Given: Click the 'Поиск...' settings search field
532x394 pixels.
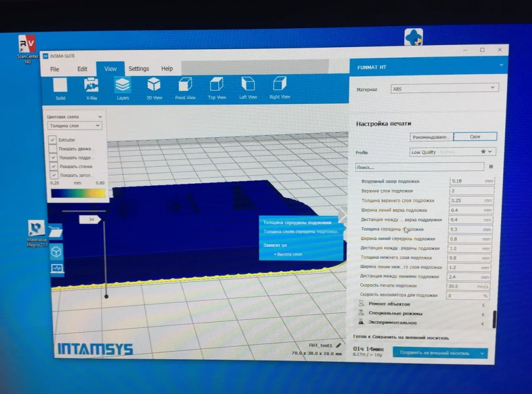Looking at the screenshot, I should point(419,167).
